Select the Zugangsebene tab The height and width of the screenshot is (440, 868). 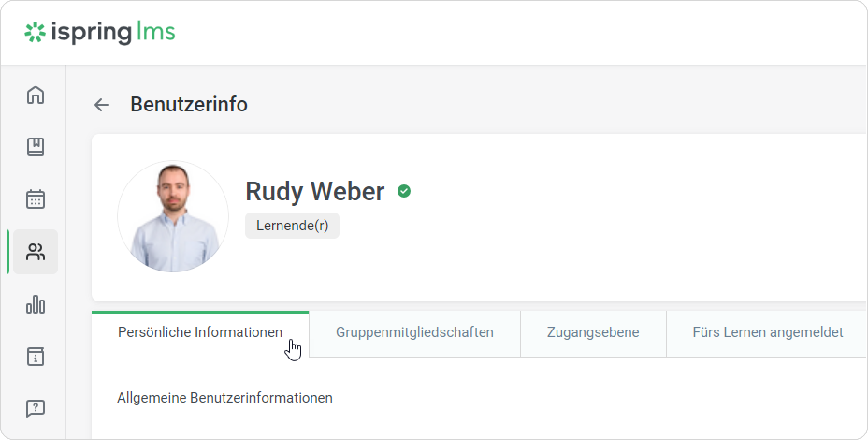[x=593, y=332]
